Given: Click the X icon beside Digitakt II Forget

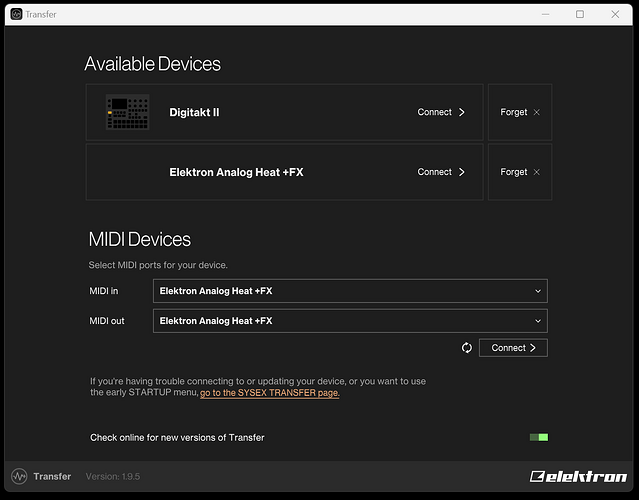Looking at the screenshot, I should (x=537, y=112).
